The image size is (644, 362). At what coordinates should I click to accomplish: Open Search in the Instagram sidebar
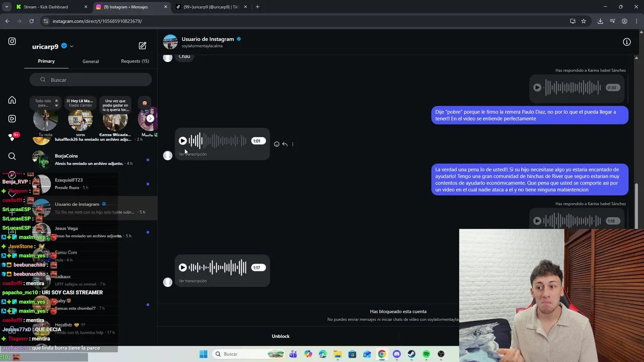[12, 156]
